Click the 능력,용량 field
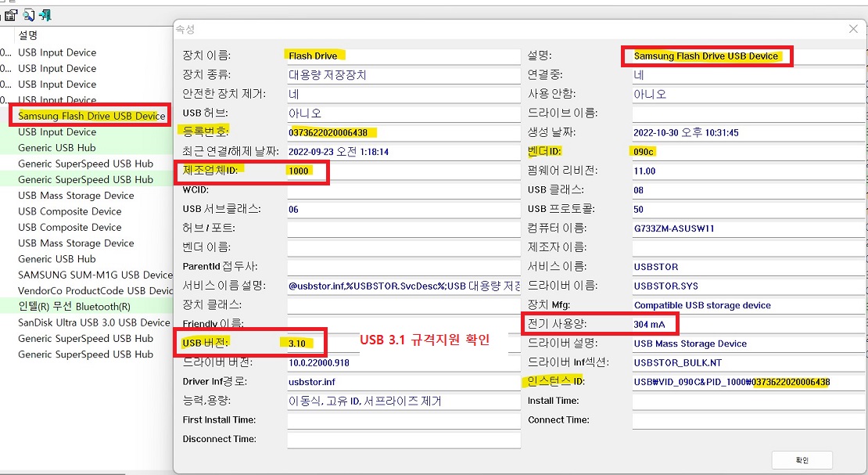 coord(404,401)
